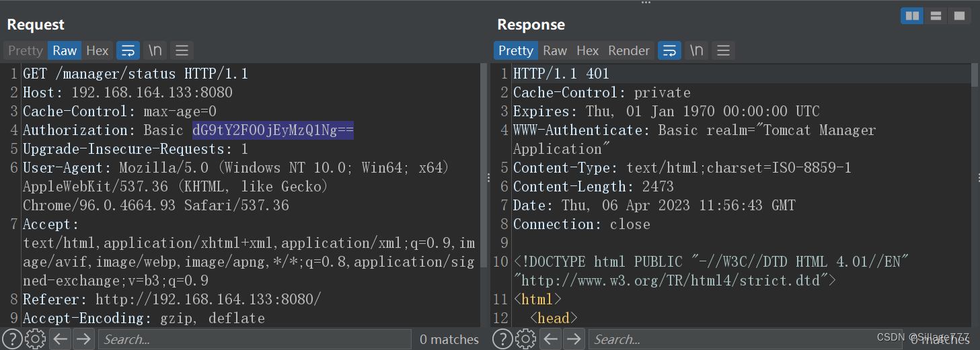This screenshot has width=980, height=350.
Task: Click the Content-Type header in Response
Action: 682,168
